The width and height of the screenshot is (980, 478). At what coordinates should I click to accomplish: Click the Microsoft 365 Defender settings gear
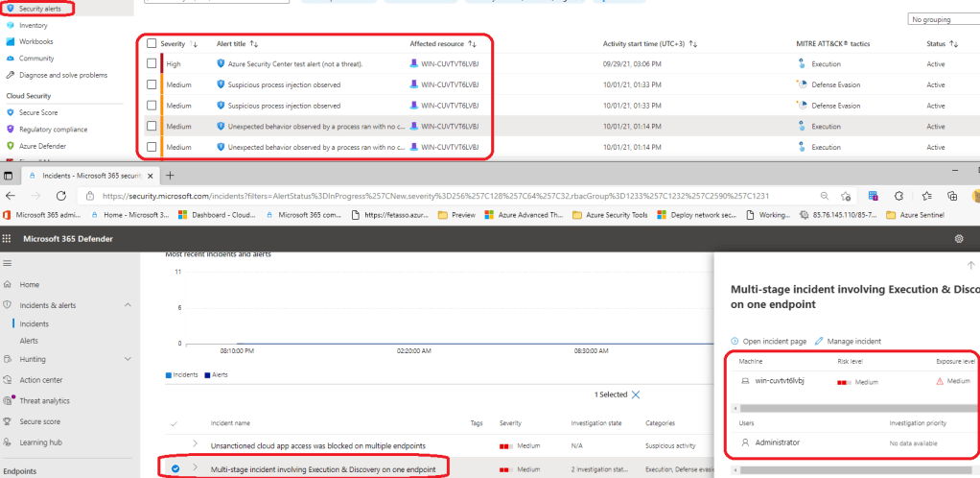959,238
